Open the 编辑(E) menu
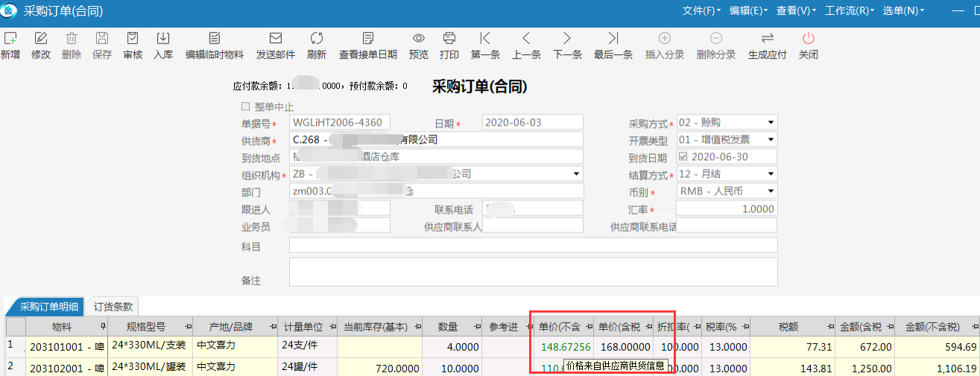This screenshot has height=376, width=980. tap(748, 10)
